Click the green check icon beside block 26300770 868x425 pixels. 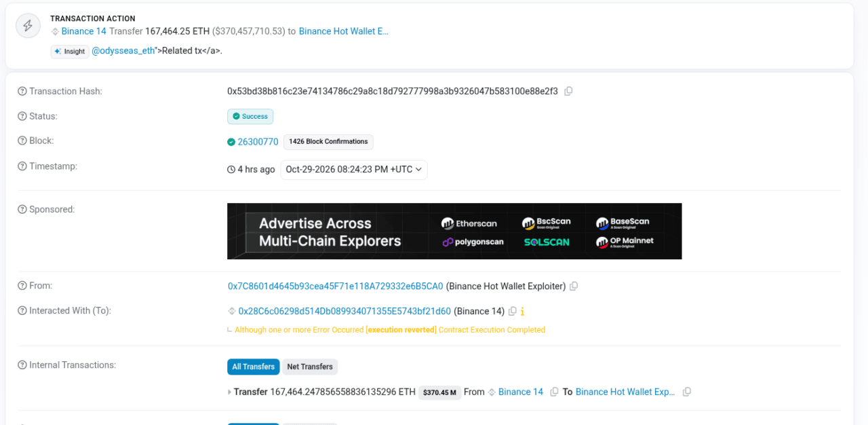click(231, 142)
